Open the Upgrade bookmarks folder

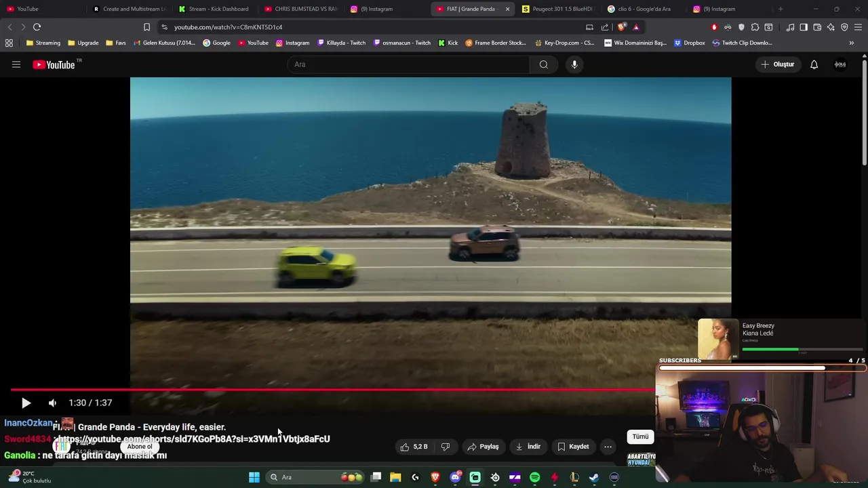(x=83, y=43)
